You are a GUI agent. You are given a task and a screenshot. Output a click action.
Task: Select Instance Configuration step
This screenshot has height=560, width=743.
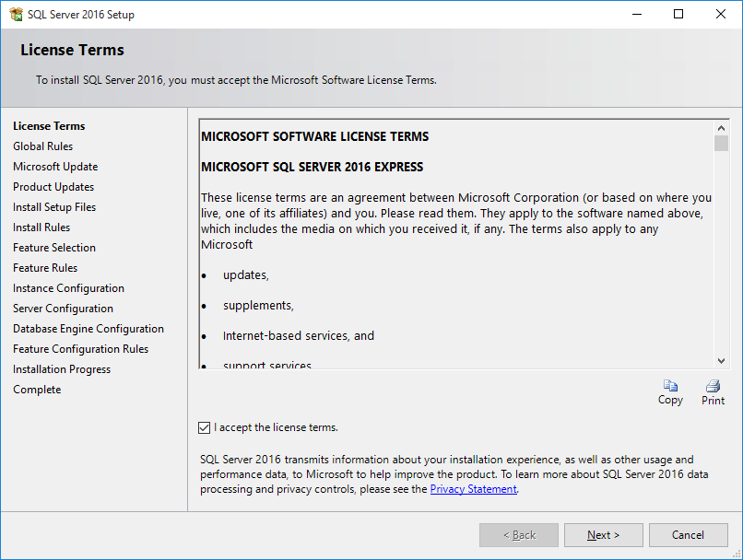click(x=68, y=287)
